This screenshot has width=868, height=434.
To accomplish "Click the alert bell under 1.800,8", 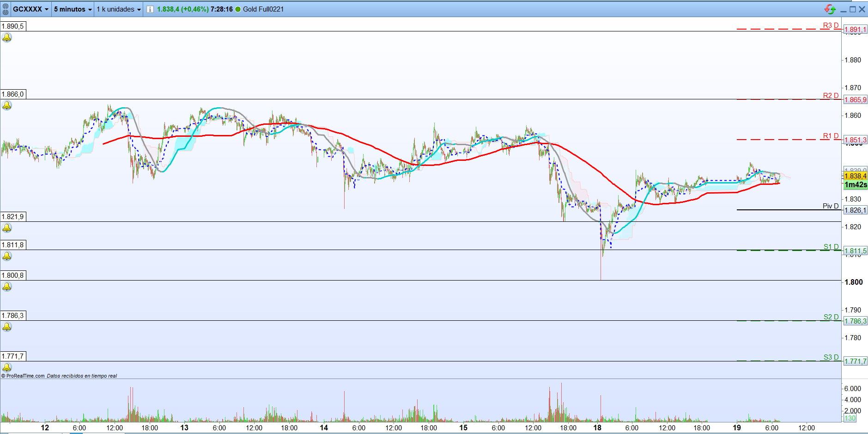I will [7, 287].
